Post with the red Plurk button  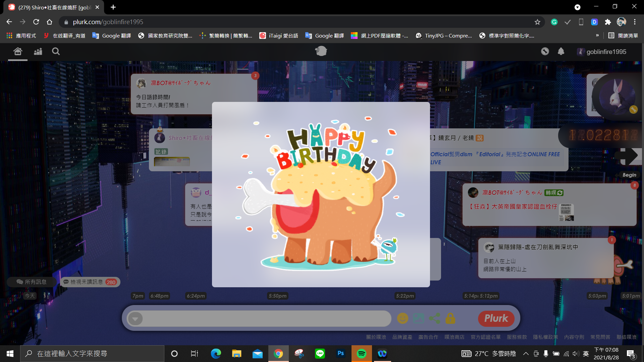(x=496, y=318)
